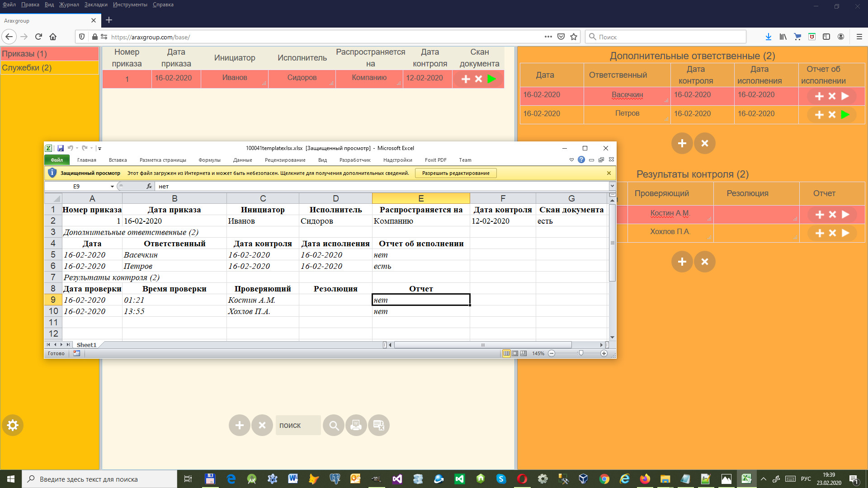The height and width of the screenshot is (488, 868).
Task: Click the magnifier search button beside поиск
Action: [334, 425]
